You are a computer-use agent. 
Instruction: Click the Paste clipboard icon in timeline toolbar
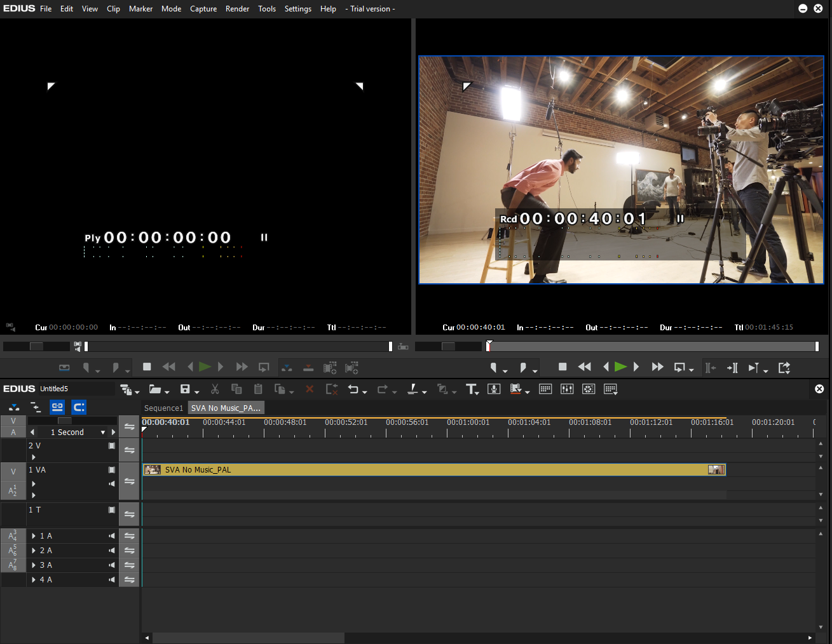coord(258,389)
